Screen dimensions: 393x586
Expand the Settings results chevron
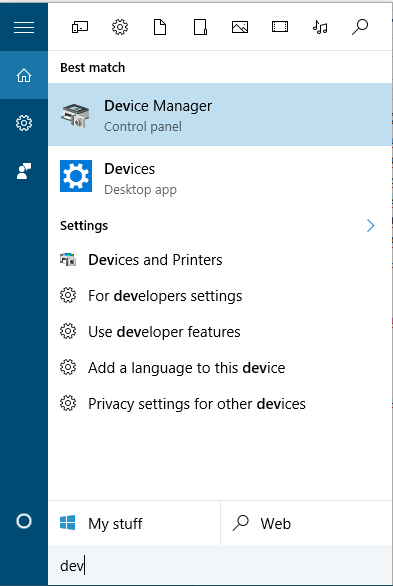tap(370, 225)
